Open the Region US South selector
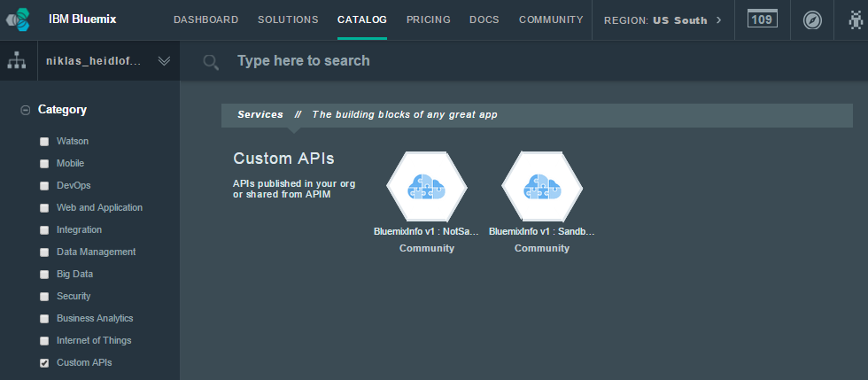The height and width of the screenshot is (380, 868). point(663,20)
